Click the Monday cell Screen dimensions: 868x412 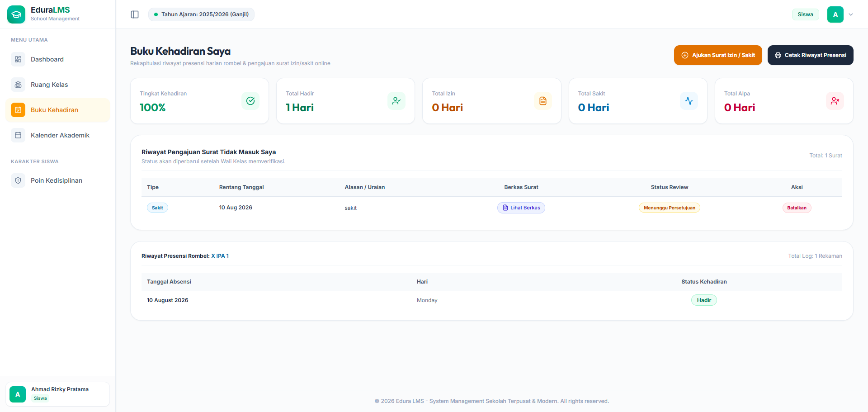(x=427, y=300)
